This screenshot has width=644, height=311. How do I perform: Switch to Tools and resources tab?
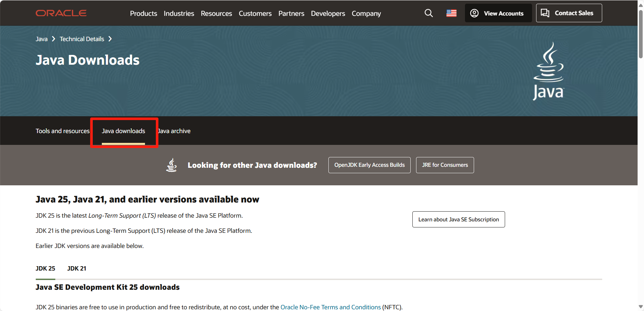coord(63,131)
